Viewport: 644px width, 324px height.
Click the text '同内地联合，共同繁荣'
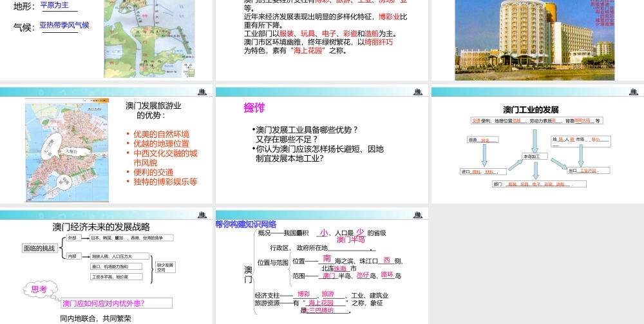96,318
